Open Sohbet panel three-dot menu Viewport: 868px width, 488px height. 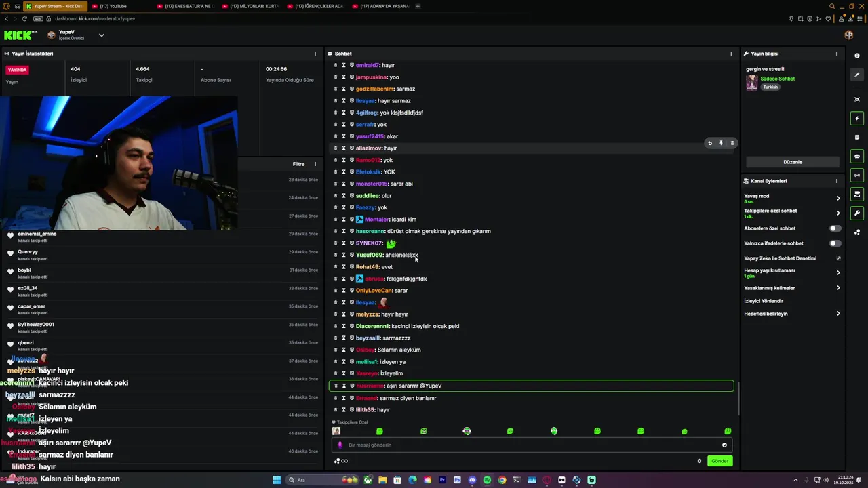731,54
